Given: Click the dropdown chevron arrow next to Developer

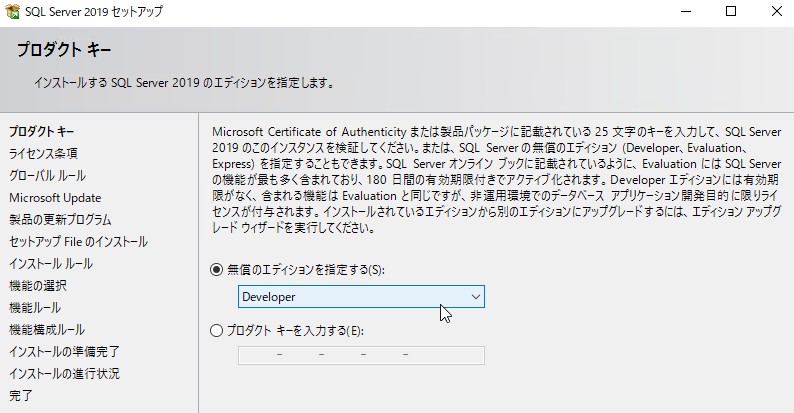Looking at the screenshot, I should tap(475, 297).
